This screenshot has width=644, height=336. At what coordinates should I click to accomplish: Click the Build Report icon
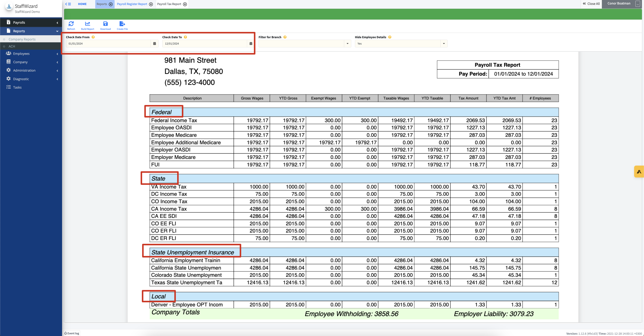point(88,24)
